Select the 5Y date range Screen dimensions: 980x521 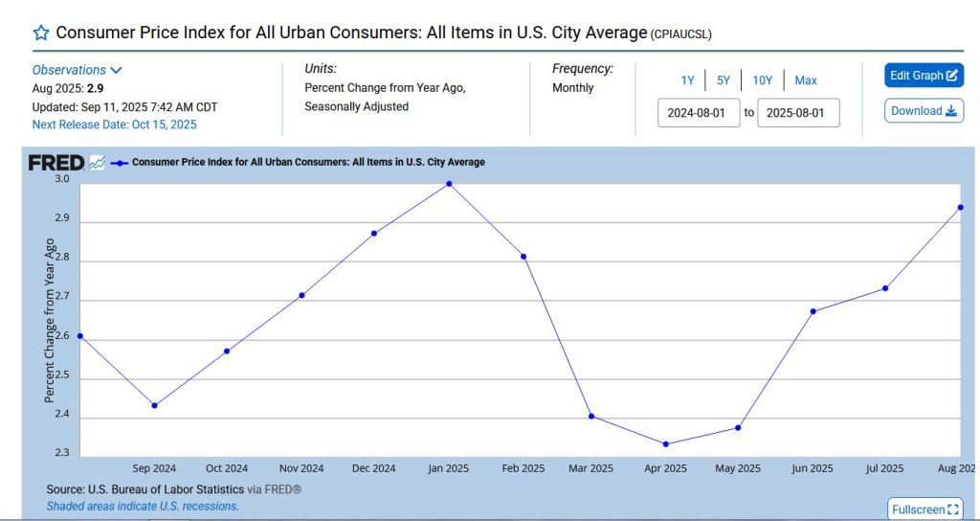(x=724, y=80)
